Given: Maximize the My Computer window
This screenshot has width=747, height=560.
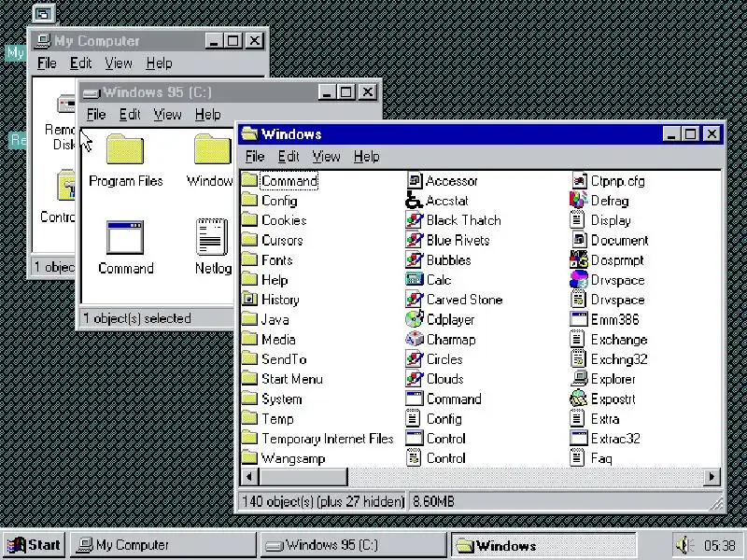Looking at the screenshot, I should [x=233, y=40].
